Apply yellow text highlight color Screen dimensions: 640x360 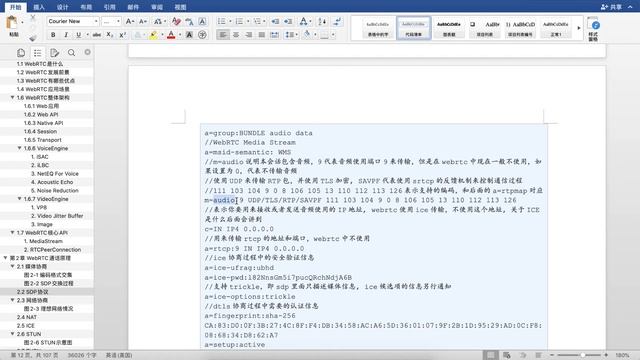(153, 36)
